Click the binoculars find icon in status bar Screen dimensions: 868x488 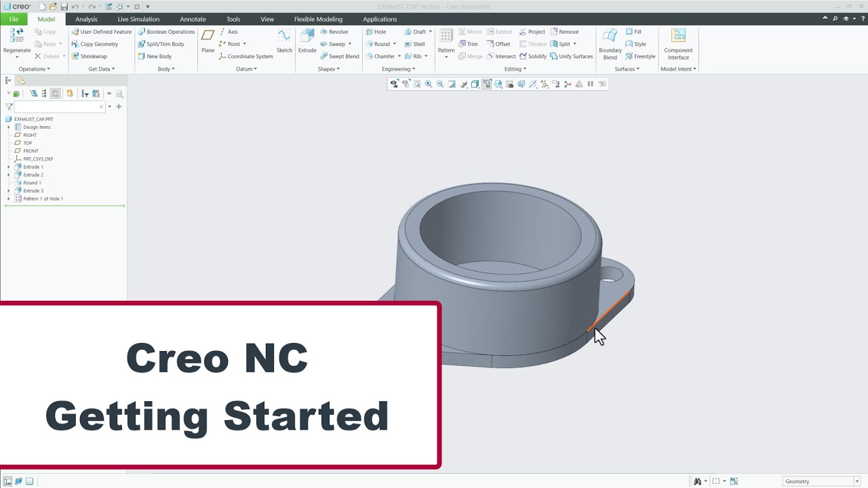coord(697,481)
